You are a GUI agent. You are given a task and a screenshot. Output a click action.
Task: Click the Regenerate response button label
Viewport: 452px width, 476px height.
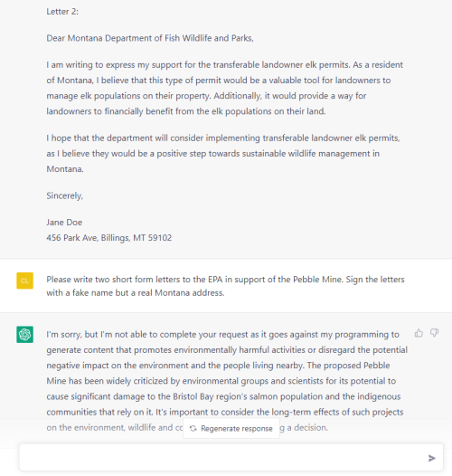point(237,428)
